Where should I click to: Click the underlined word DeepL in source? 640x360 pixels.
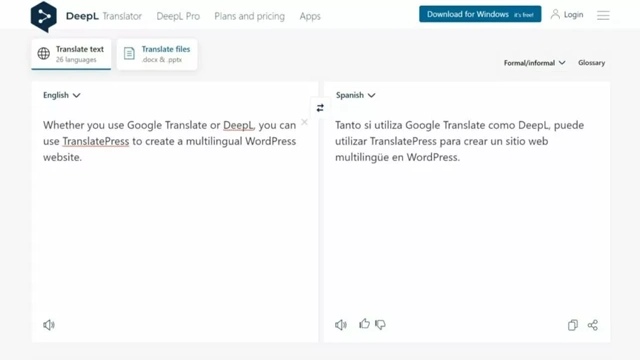pyautogui.click(x=238, y=125)
